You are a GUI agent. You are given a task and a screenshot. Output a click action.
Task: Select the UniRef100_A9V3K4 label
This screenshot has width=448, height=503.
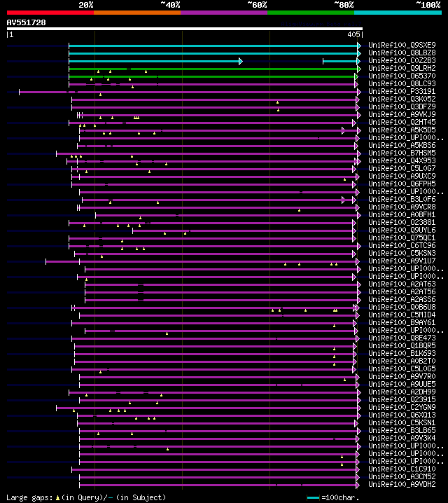(x=402, y=438)
